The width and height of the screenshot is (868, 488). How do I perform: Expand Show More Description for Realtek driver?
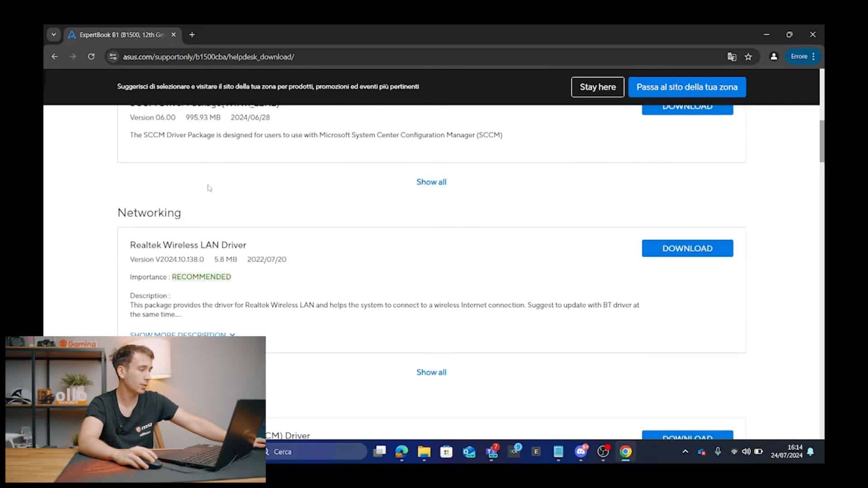coord(183,334)
